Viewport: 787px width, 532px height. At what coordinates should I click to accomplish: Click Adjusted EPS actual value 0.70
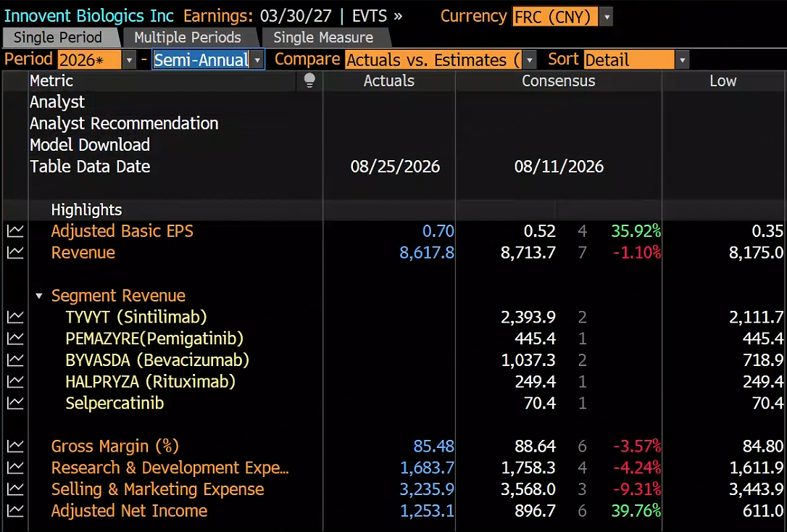(438, 231)
